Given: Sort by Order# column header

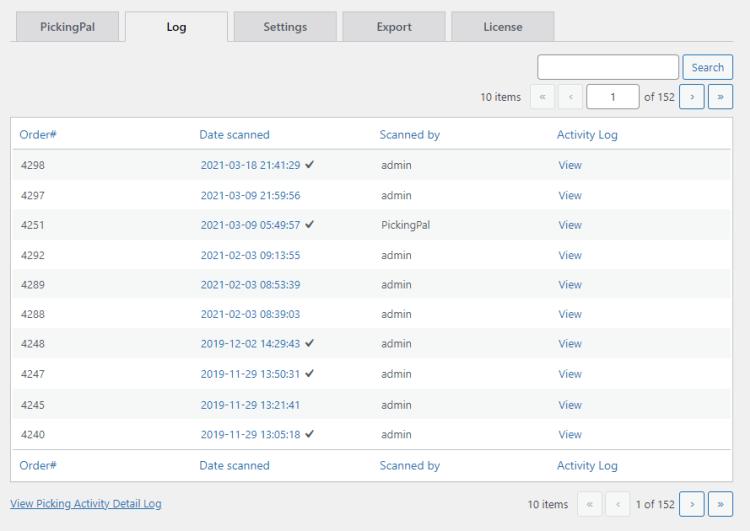Looking at the screenshot, I should tap(38, 135).
